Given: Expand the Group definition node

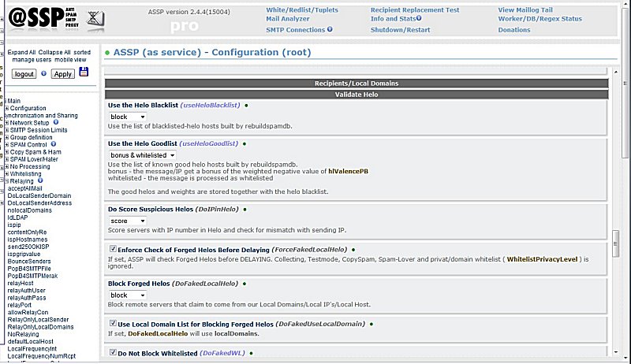Looking at the screenshot, I should (x=7, y=137).
